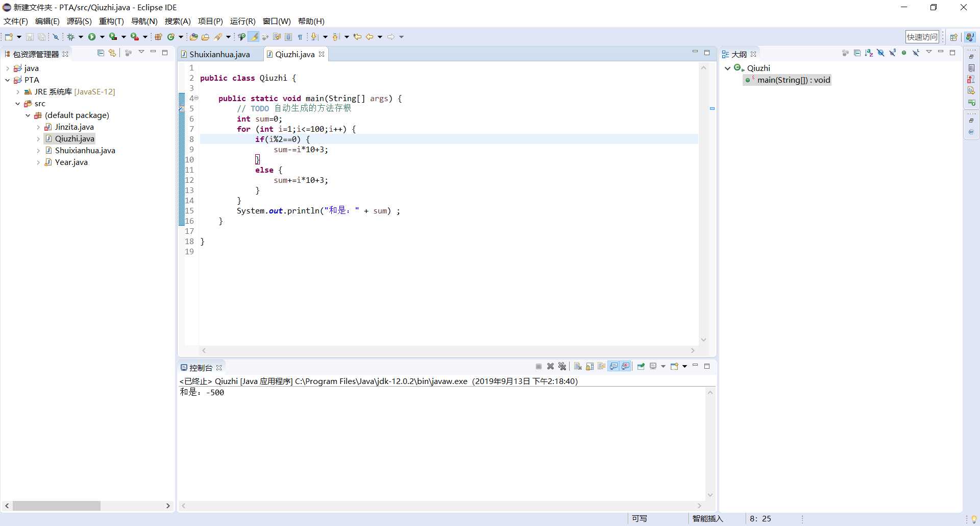Viewport: 980px width, 526px height.
Task: Click the New Java Class icon
Action: (x=171, y=37)
